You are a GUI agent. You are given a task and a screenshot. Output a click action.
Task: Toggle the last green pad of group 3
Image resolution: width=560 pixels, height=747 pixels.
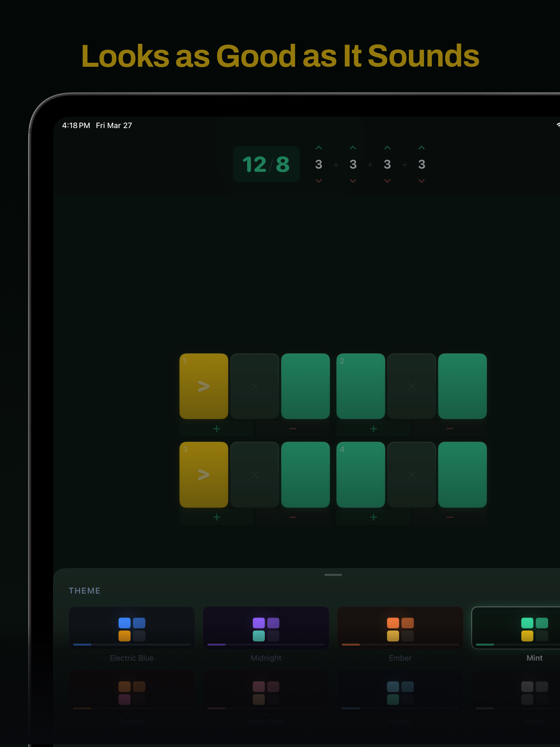click(305, 474)
